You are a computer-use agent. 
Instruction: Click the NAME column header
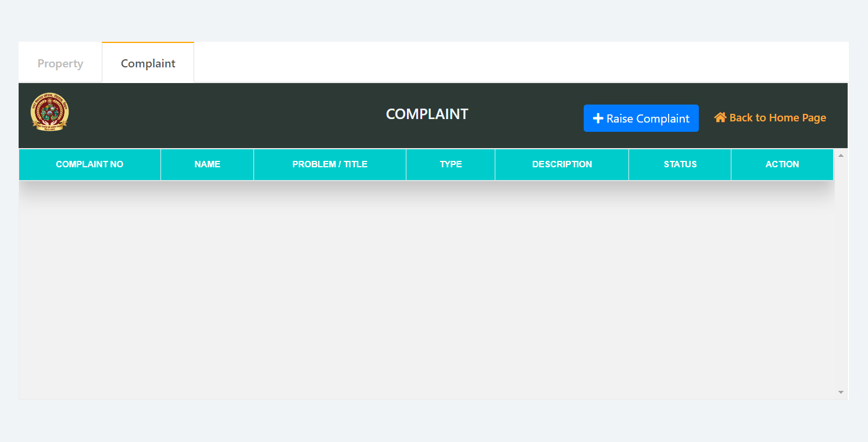[x=207, y=164]
